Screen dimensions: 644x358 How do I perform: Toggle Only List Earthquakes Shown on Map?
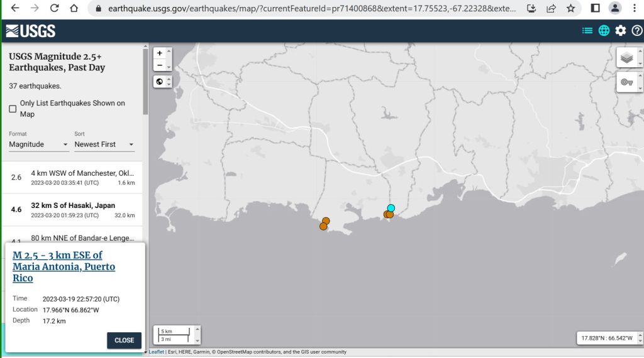click(x=13, y=109)
